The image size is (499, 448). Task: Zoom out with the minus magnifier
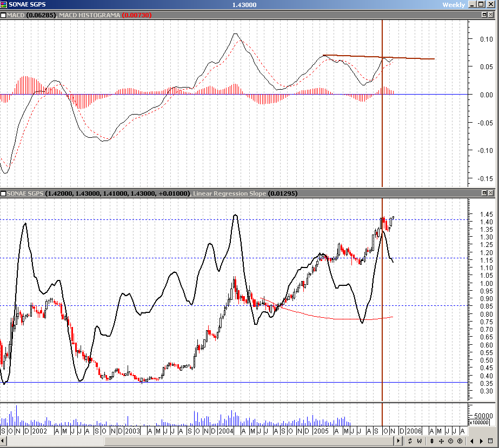[x=451, y=441]
